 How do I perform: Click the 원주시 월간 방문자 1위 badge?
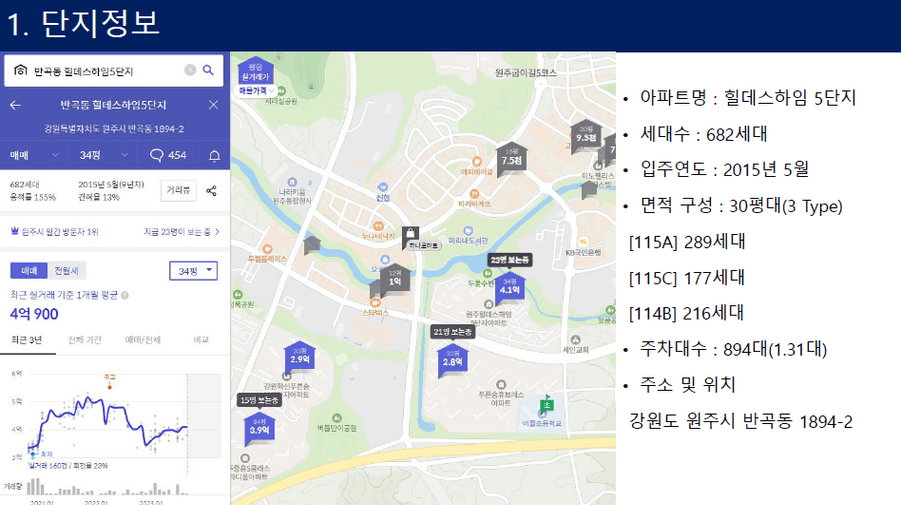coord(55,232)
